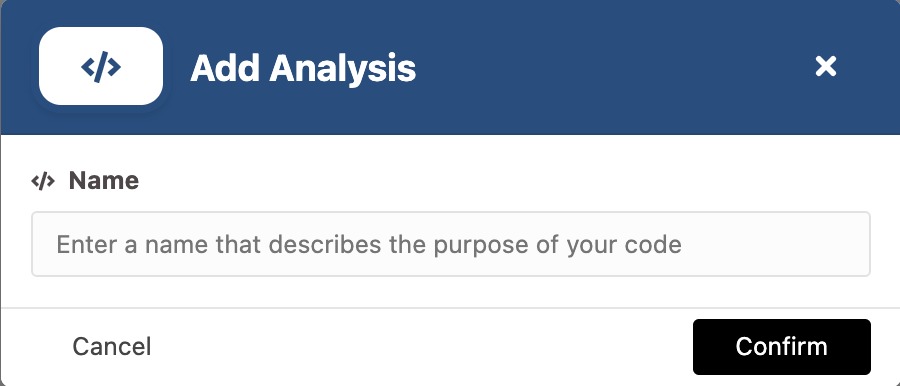Submit the form with Confirm
This screenshot has width=900, height=386.
[x=781, y=347]
